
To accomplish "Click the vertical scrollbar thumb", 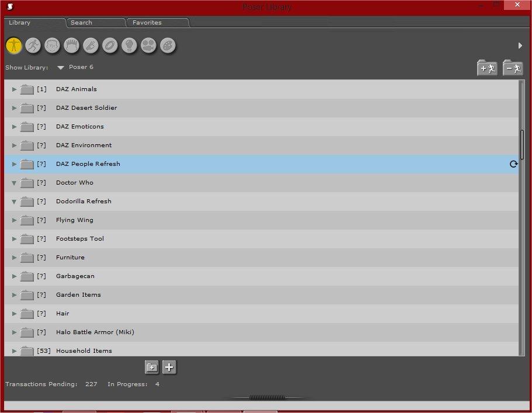I will coord(522,144).
